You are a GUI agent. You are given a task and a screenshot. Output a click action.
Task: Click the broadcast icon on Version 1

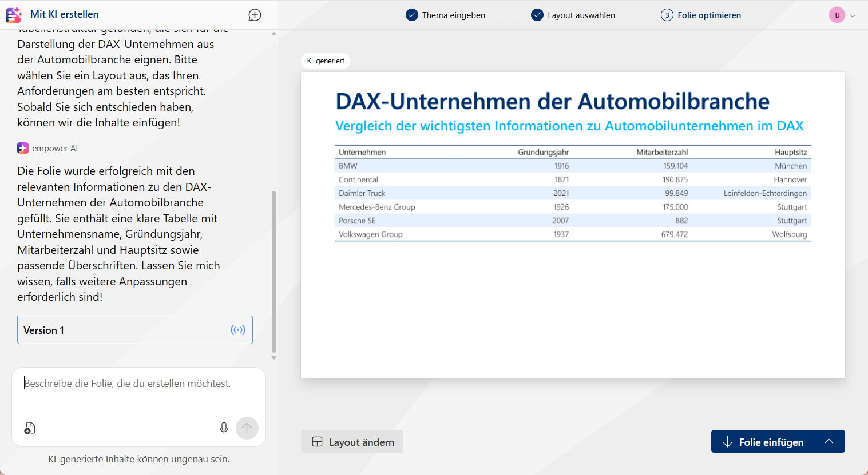238,330
